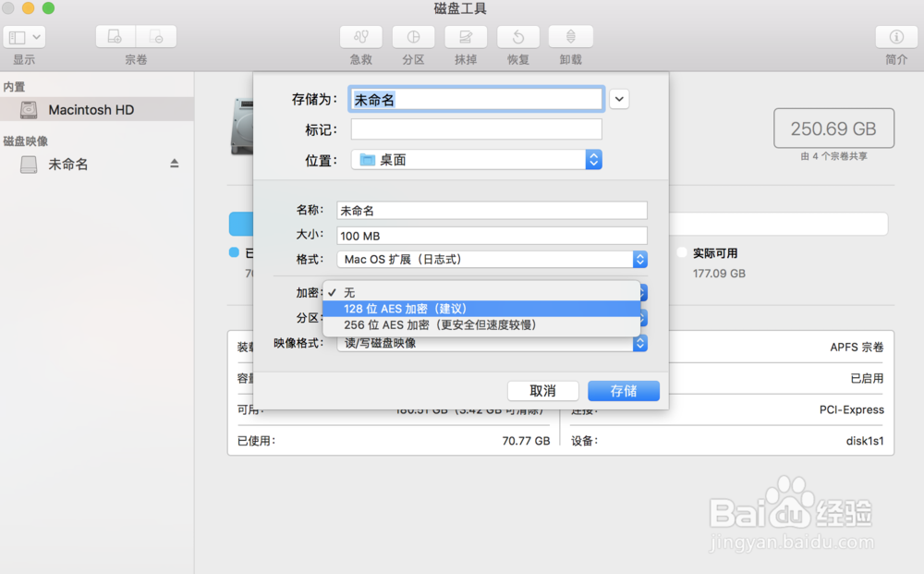Screen dimensions: 924x574
Task: Run First Aid (急救) tool
Action: click(361, 37)
